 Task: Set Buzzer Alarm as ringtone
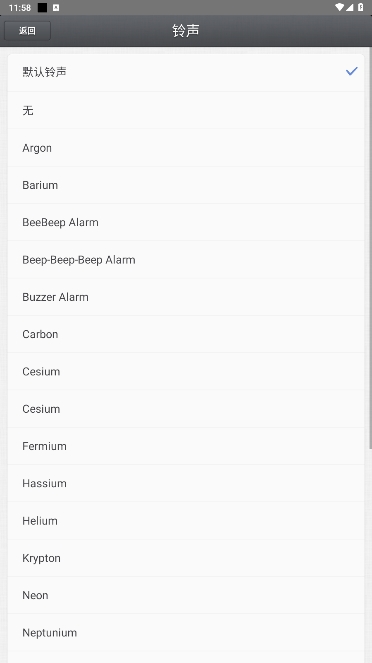tap(186, 297)
